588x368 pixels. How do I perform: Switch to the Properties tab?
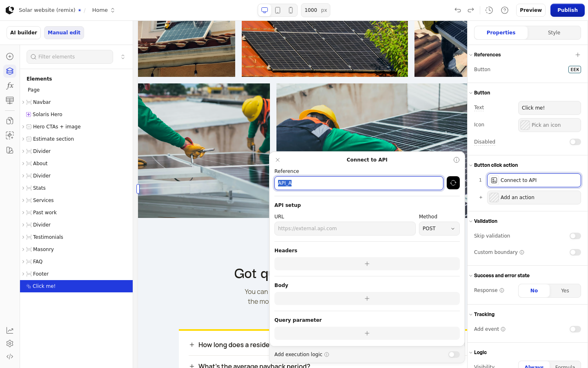pos(501,33)
